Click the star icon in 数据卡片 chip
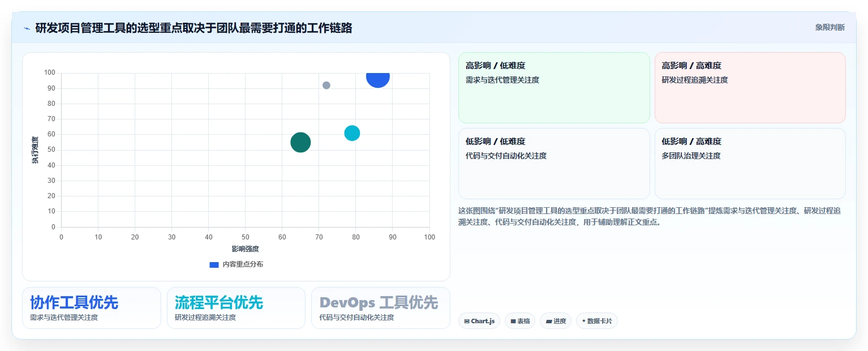This screenshot has height=351, width=868. [x=583, y=321]
